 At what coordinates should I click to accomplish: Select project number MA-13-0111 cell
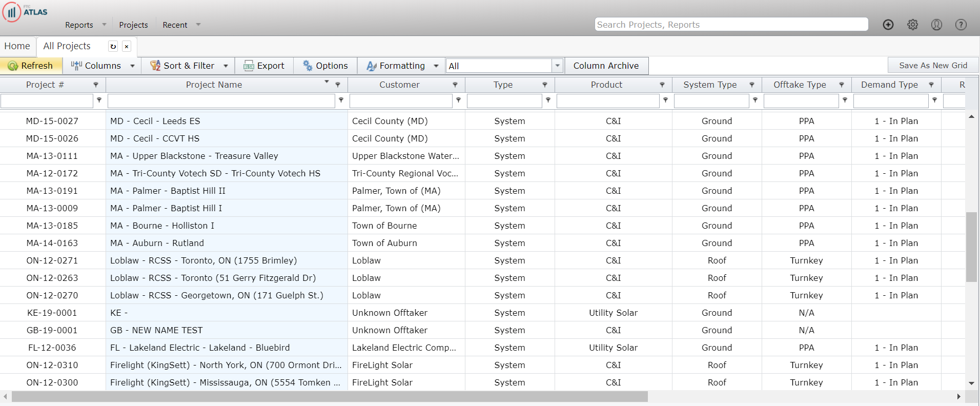[x=52, y=156]
